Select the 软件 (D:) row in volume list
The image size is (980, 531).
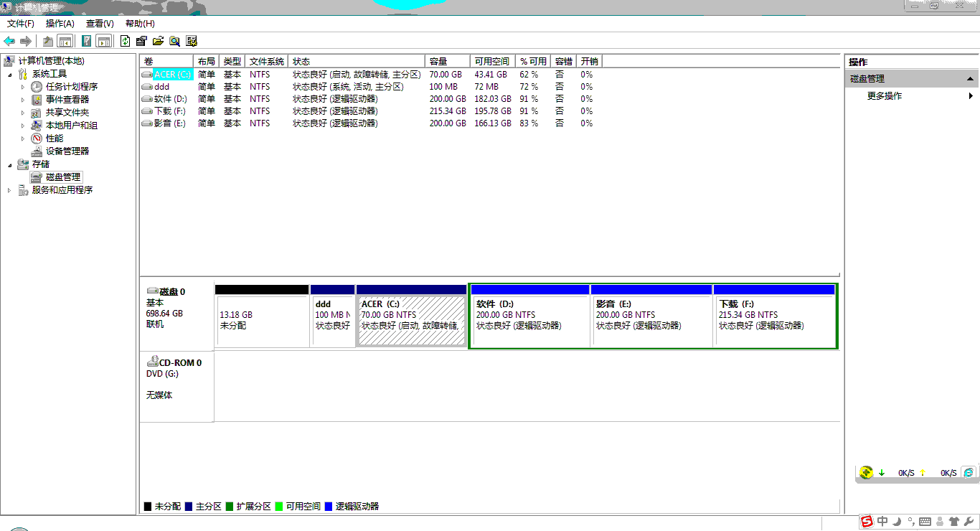[370, 99]
